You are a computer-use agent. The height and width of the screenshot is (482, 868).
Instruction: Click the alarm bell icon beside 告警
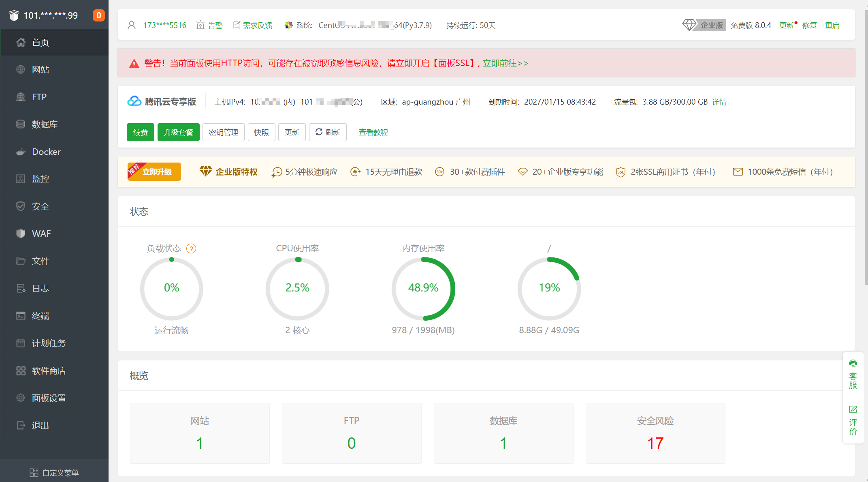(x=200, y=25)
